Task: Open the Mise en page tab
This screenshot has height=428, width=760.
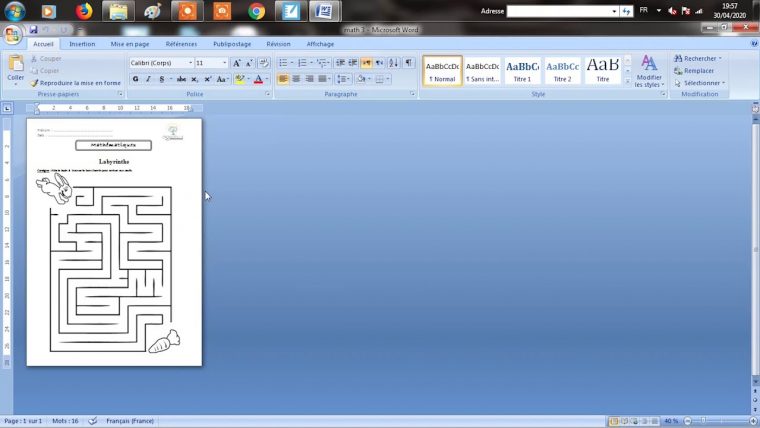Action: pyautogui.click(x=130, y=44)
